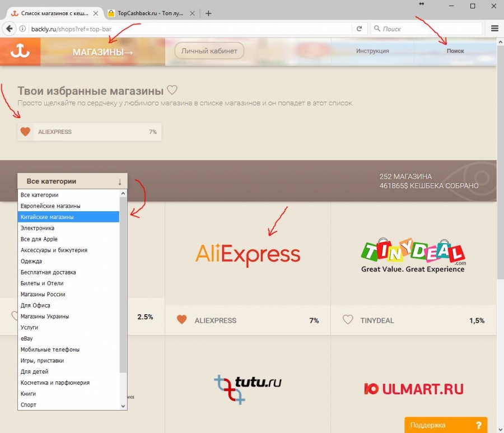Viewport: 504px width, 433px height.
Task: Select Билеты и Отели category
Action: click(68, 283)
